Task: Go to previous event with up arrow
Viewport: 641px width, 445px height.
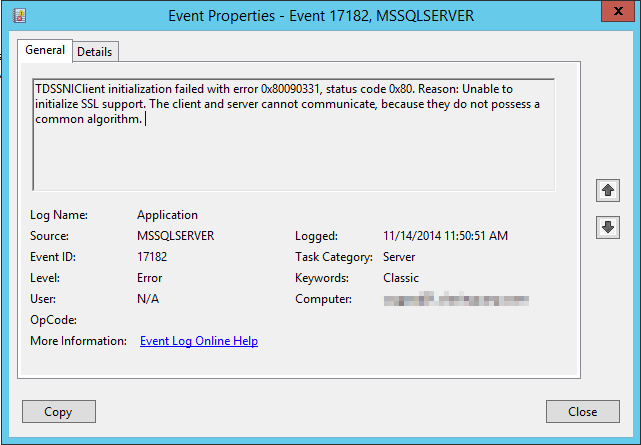Action: click(x=606, y=190)
